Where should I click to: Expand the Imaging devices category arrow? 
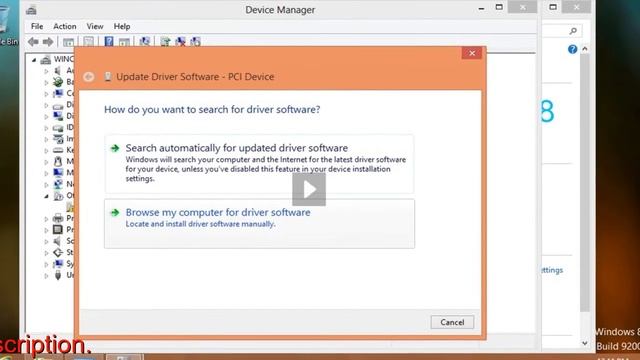(x=46, y=139)
